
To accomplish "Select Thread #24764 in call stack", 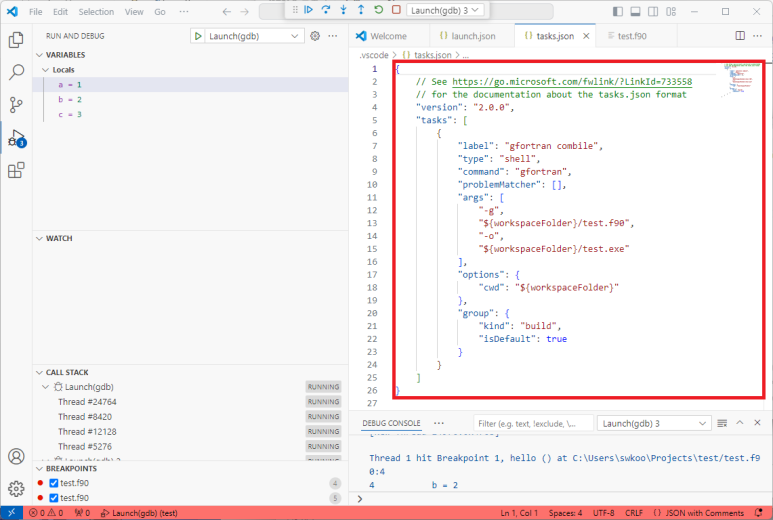I will click(x=190, y=402).
